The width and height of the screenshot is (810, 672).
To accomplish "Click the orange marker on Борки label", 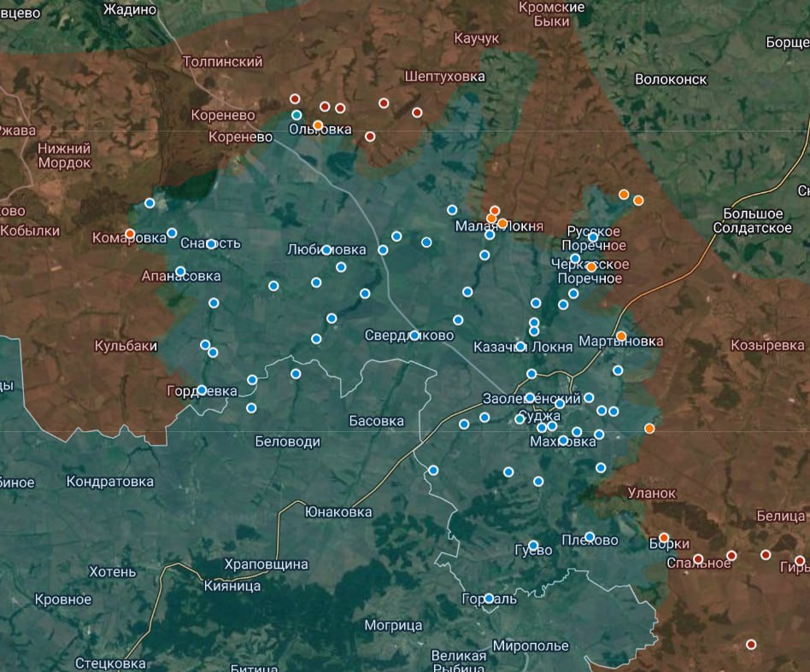I will click(664, 538).
